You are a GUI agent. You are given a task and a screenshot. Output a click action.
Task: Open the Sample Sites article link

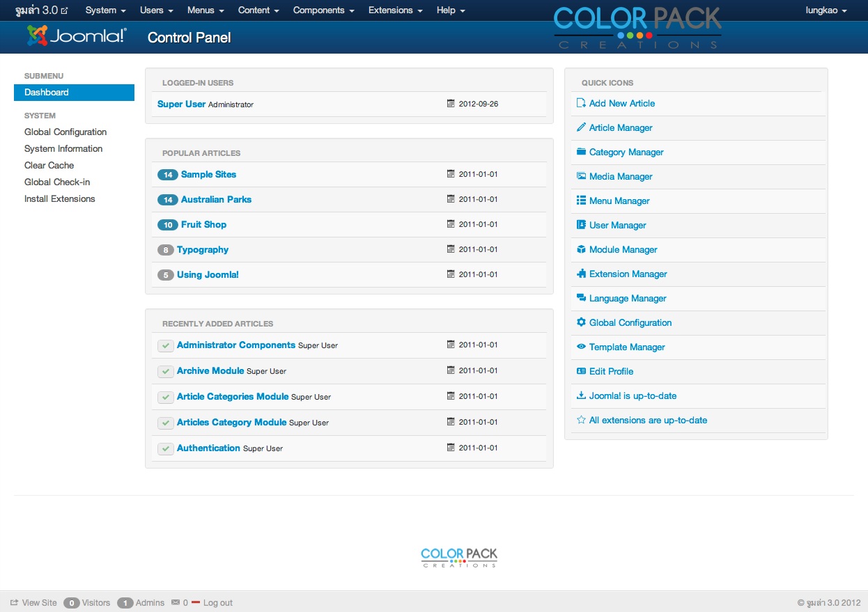pyautogui.click(x=208, y=174)
